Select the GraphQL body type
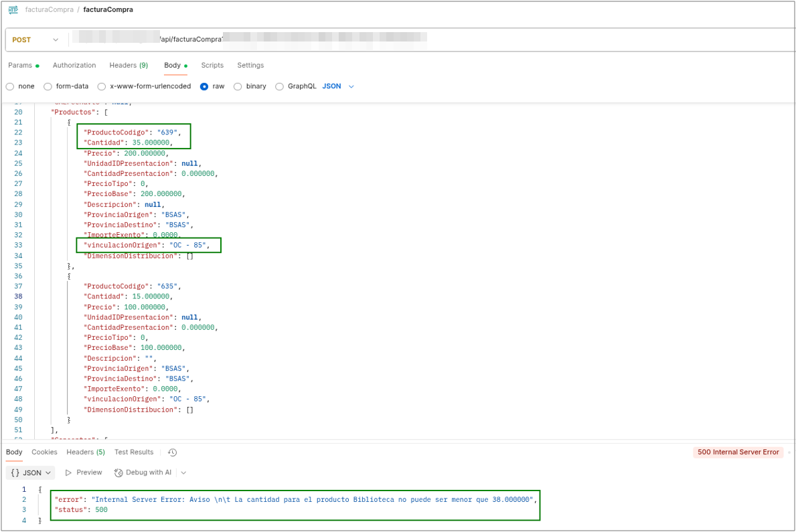 pyautogui.click(x=279, y=86)
